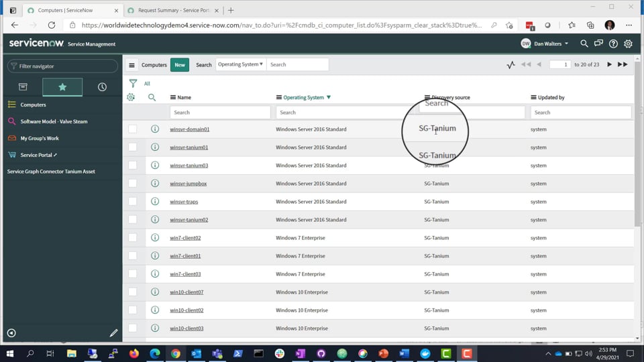The height and width of the screenshot is (362, 644).
Task: Preview winsvr-jumpbox with info icon
Action: [x=155, y=183]
